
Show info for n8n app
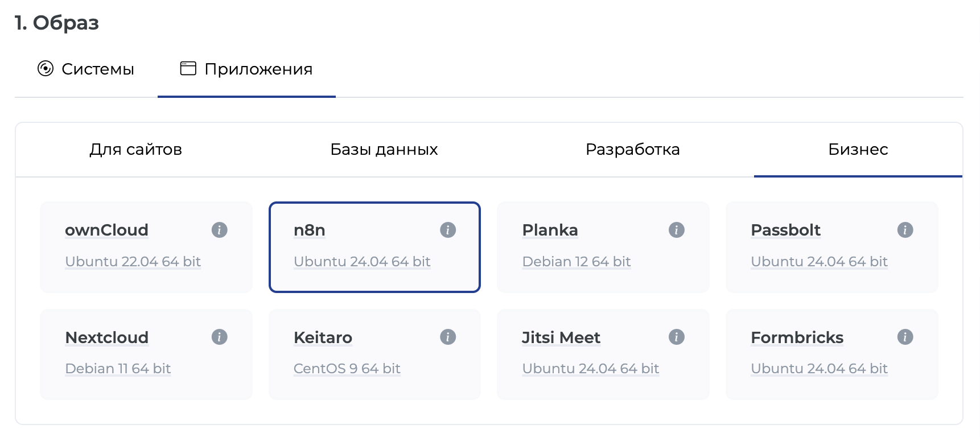click(448, 230)
